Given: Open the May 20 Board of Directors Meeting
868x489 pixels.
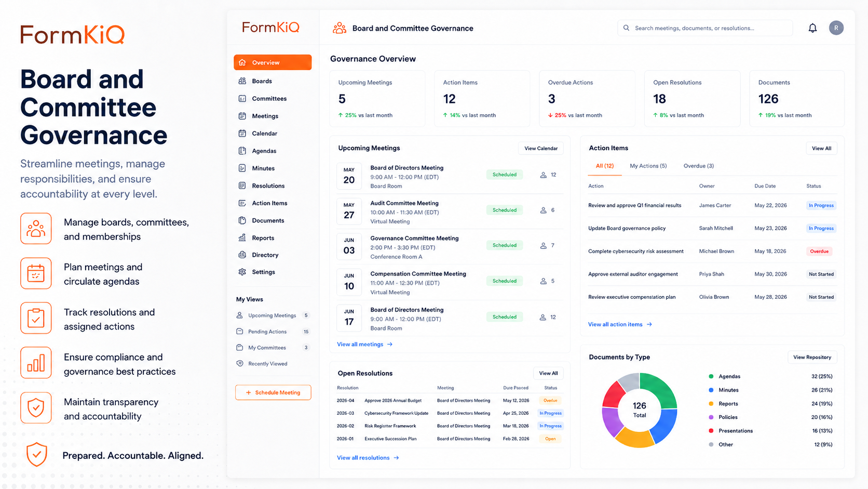Looking at the screenshot, I should [x=450, y=177].
